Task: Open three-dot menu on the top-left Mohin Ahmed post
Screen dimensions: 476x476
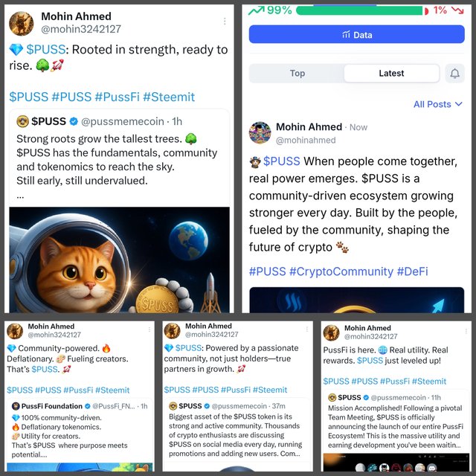Action: point(225,21)
